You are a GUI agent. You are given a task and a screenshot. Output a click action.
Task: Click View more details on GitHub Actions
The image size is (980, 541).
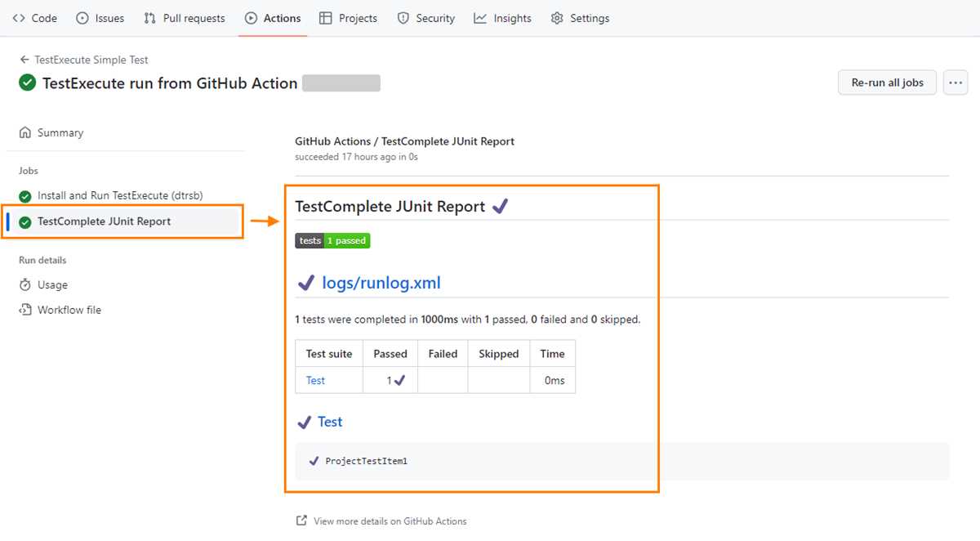[x=390, y=521]
